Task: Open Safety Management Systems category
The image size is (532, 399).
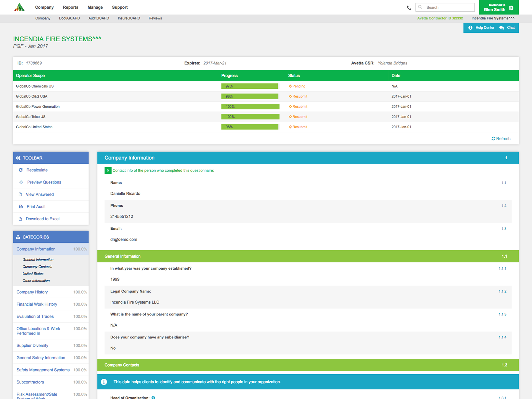Action: pyautogui.click(x=51, y=370)
